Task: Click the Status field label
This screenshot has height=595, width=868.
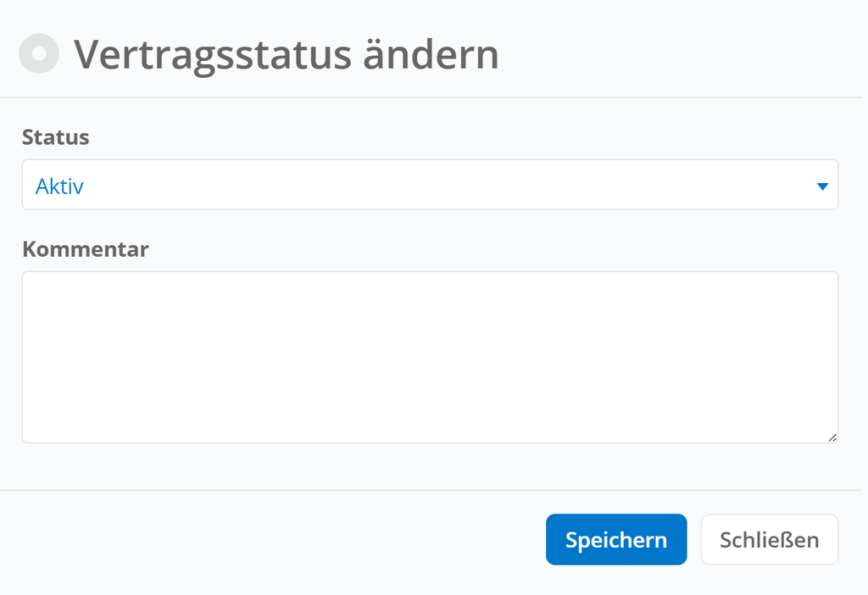Action: [55, 137]
